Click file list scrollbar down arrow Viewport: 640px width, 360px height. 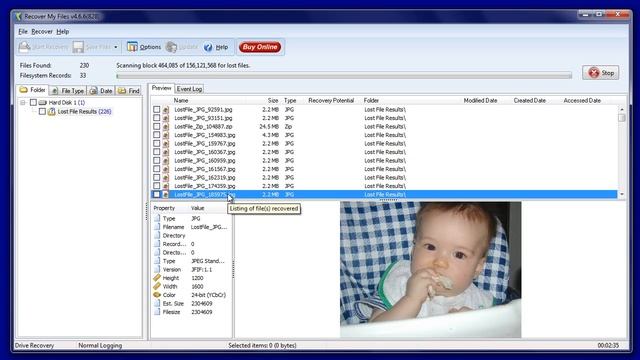622,194
